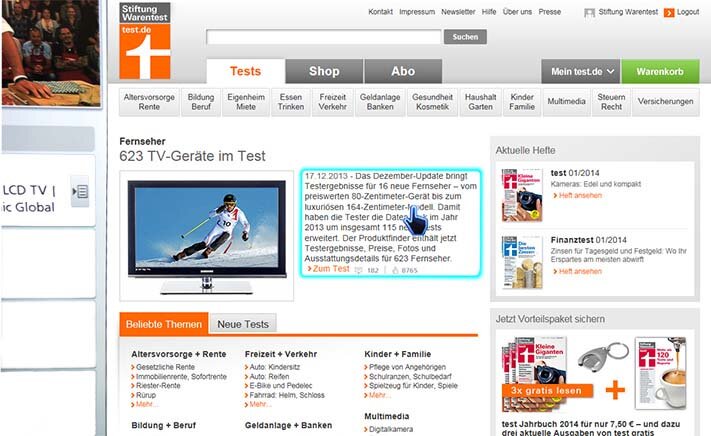This screenshot has height=436, width=711.
Task: Open the Versicherungen category
Action: (665, 102)
